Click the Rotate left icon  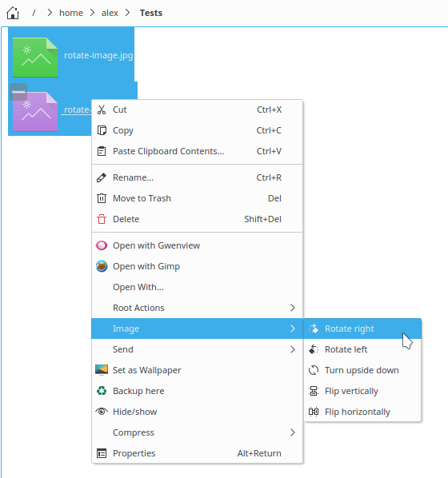314,349
